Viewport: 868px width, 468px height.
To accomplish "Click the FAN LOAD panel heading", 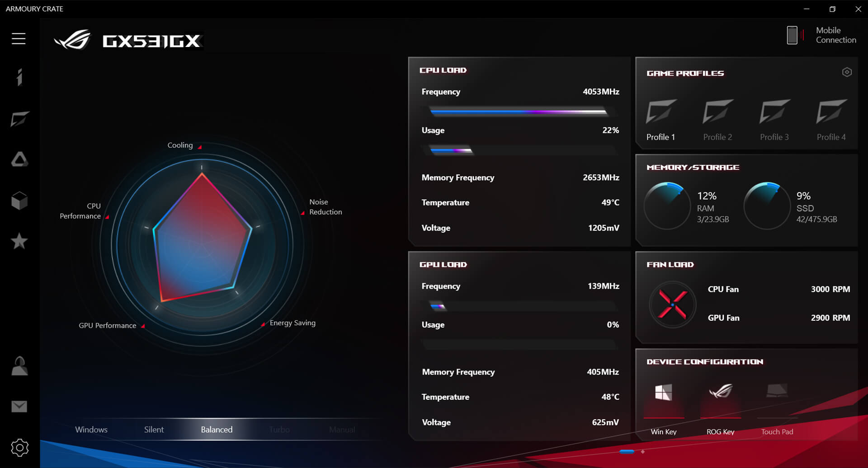I will point(670,265).
